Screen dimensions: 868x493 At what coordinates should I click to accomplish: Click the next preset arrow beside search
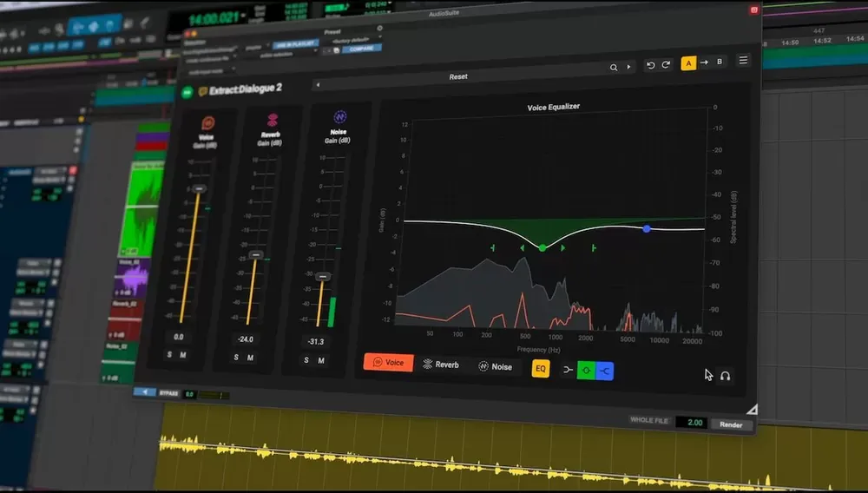coord(628,66)
